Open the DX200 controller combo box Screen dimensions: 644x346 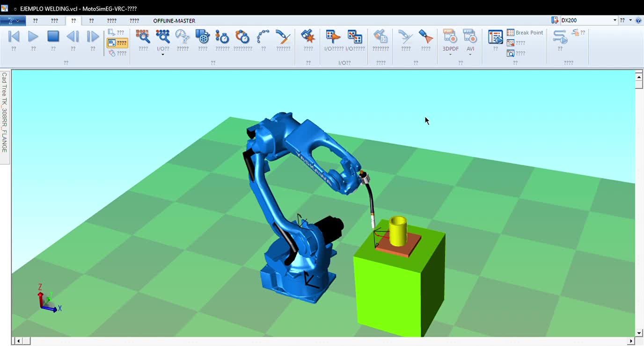pos(588,21)
